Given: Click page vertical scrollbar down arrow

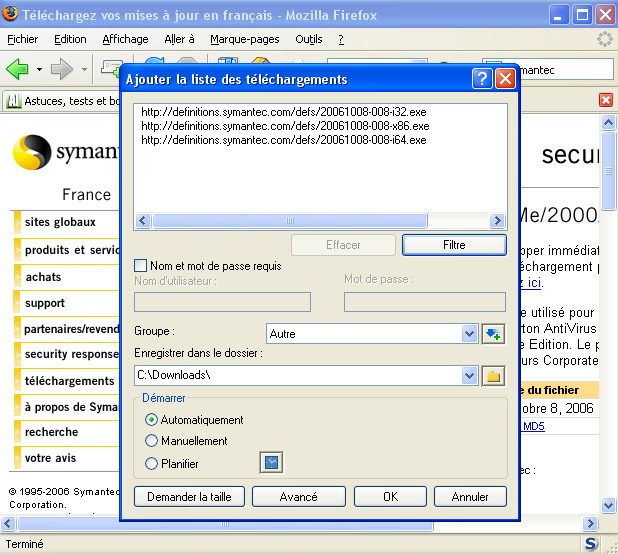Looking at the screenshot, I should tap(608, 505).
